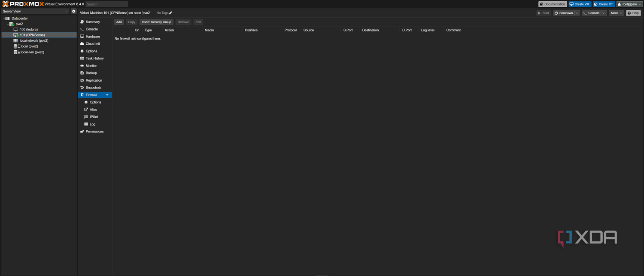Go to Cloud-Init settings
Screen dimensions: 644x276
93,44
